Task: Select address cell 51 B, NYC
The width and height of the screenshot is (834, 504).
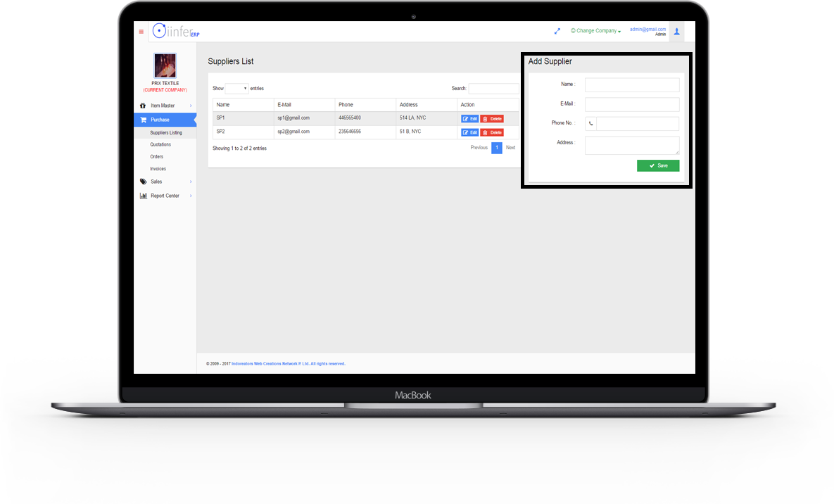Action: [x=427, y=132]
